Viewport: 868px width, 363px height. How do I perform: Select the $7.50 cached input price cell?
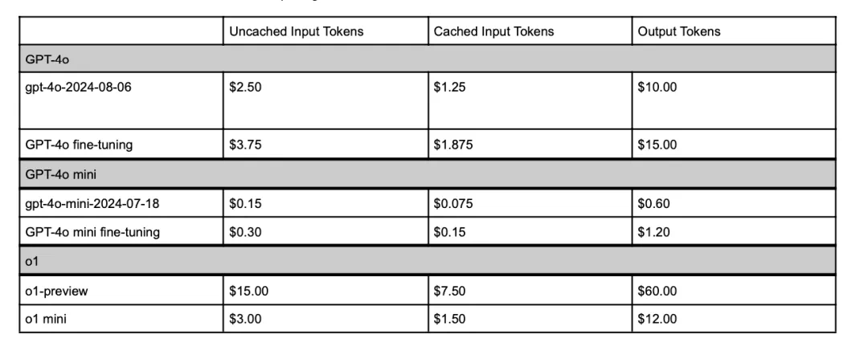coord(450,291)
